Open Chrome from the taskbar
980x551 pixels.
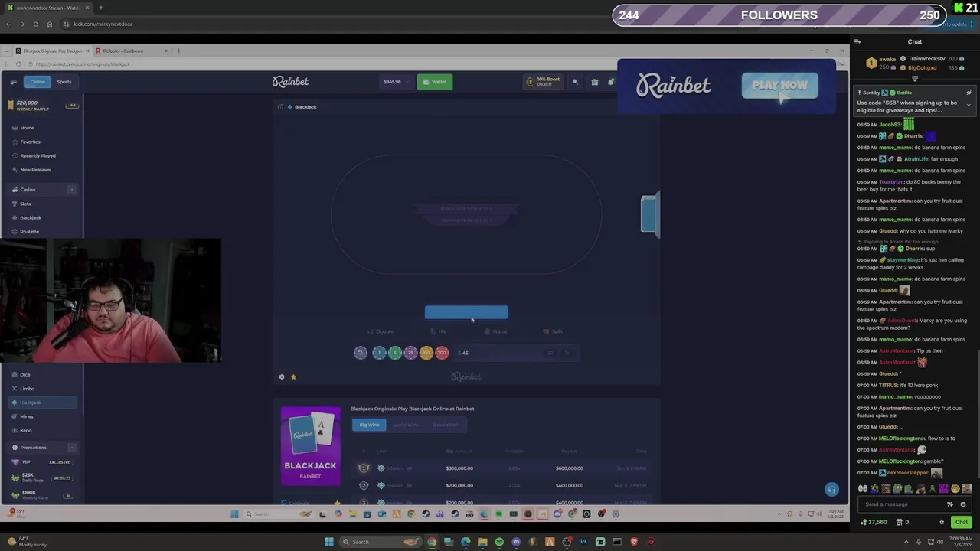(x=432, y=542)
